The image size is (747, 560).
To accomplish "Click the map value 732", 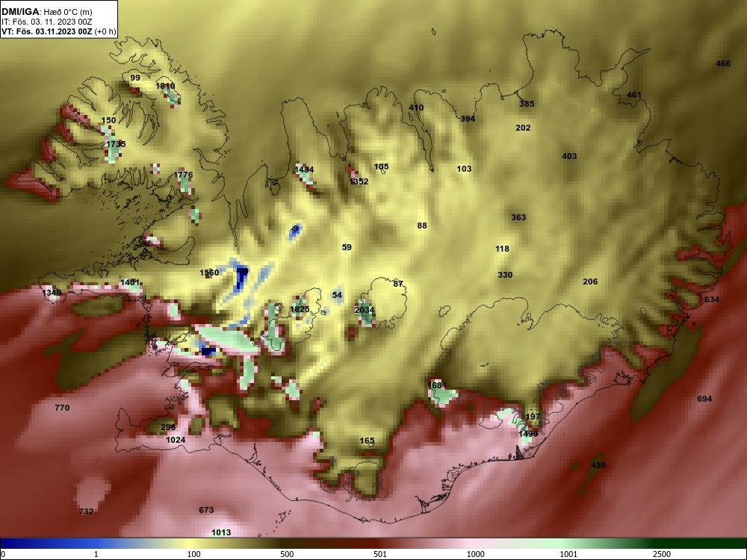I will tap(86, 512).
